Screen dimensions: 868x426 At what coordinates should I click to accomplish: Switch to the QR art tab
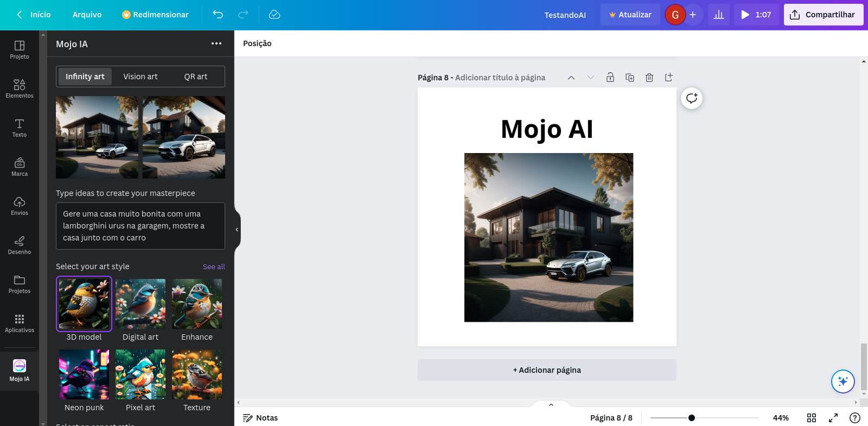[196, 77]
